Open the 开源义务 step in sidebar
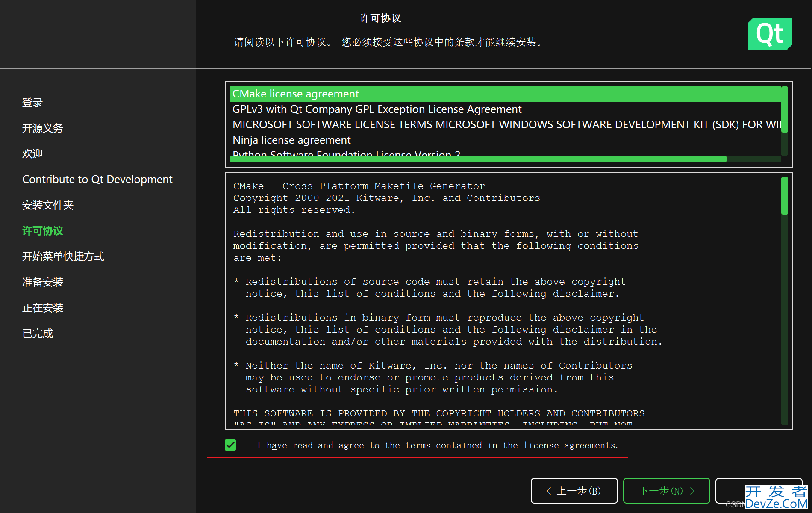 click(x=43, y=128)
